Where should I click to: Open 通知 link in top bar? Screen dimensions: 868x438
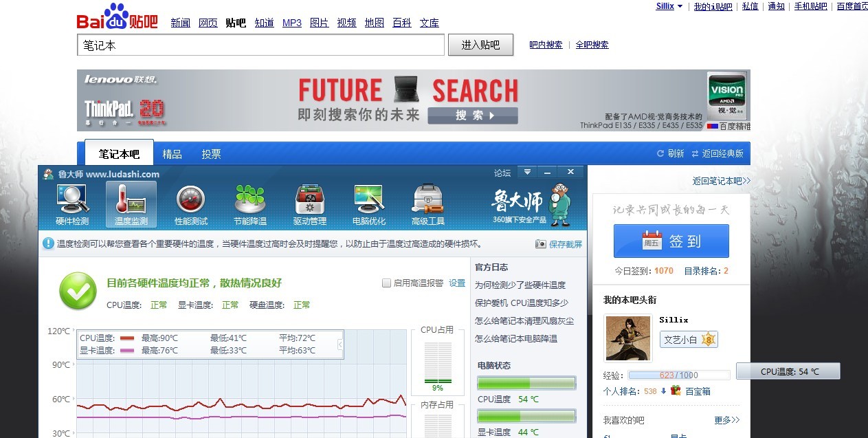776,6
